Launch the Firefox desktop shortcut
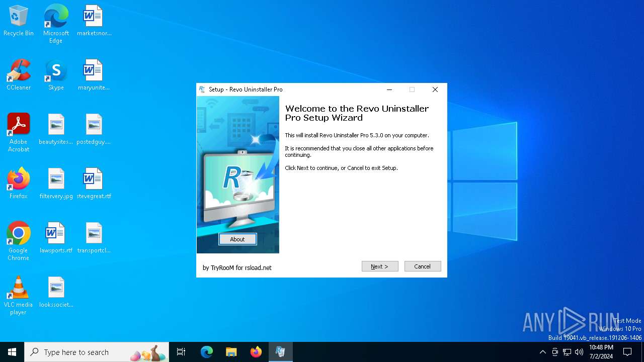Image resolution: width=644 pixels, height=362 pixels. [x=19, y=184]
